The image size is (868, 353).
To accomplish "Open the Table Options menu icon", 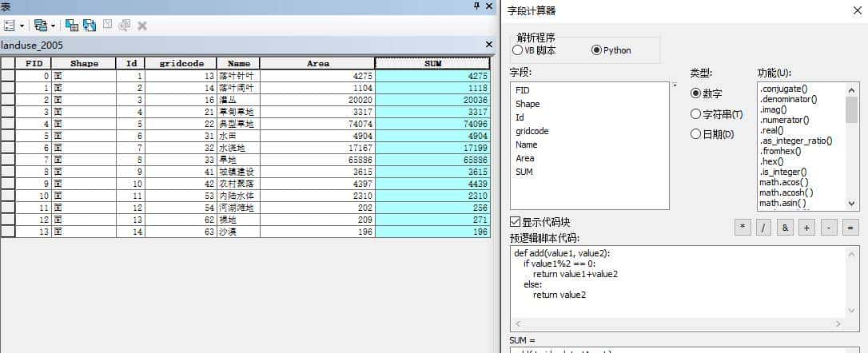I will pyautogui.click(x=10, y=26).
